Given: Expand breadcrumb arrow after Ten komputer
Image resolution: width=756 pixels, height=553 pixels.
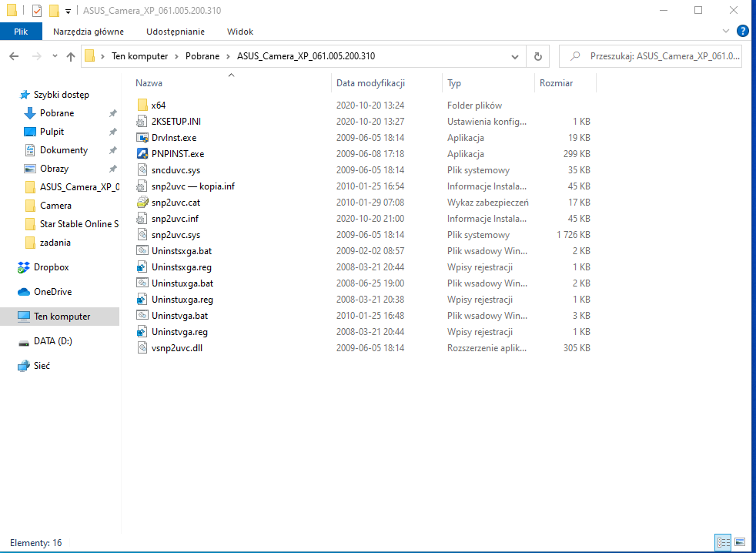Looking at the screenshot, I should pos(176,56).
